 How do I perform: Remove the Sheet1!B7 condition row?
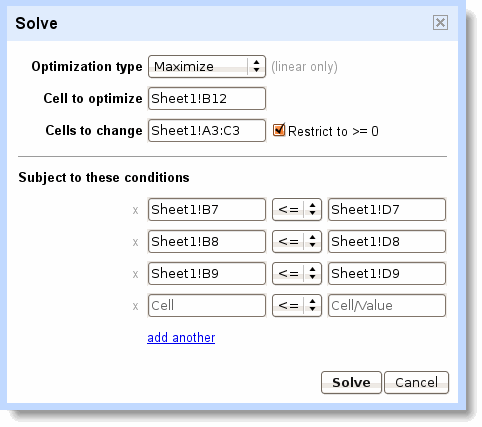(x=135, y=210)
